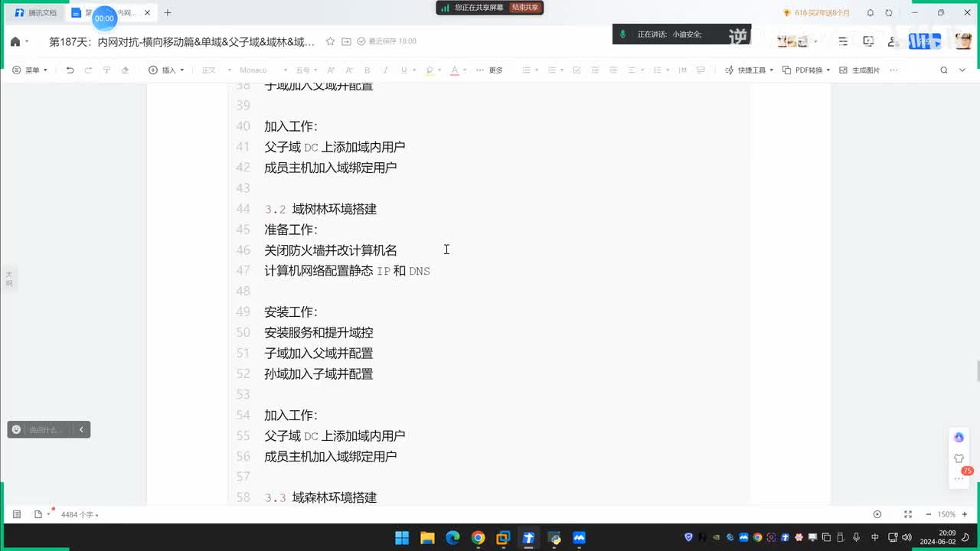Click the right-side icon with the 75 badge

tap(959, 458)
